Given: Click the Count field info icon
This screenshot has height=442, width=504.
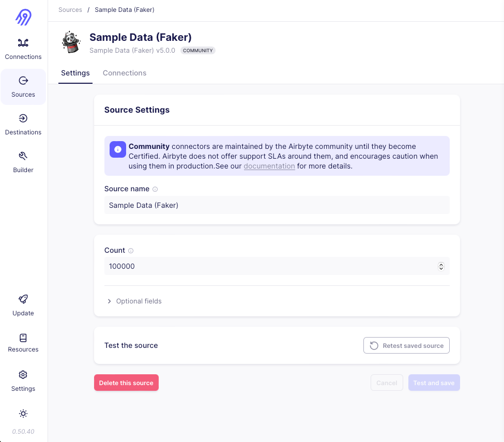Looking at the screenshot, I should coord(131,250).
